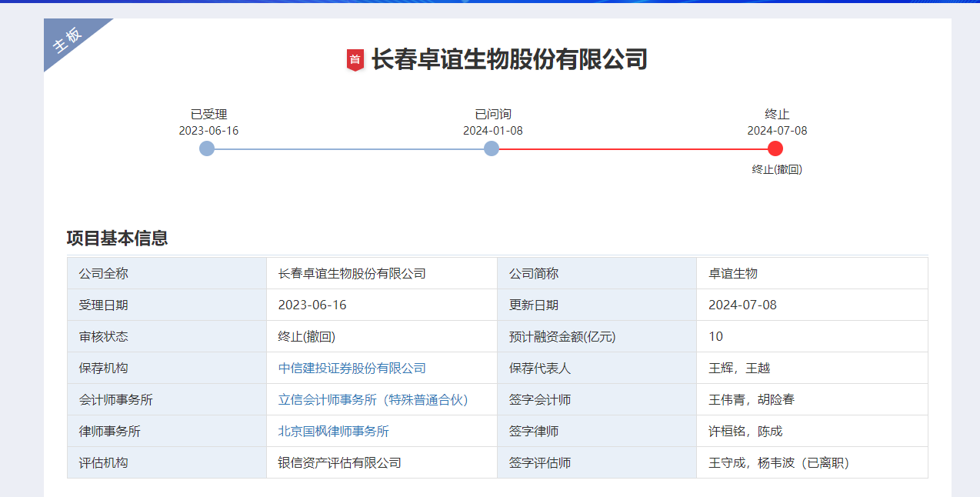The width and height of the screenshot is (980, 497).
Task: Open 北京国枫律师事务所 law firm link
Action: [x=333, y=432]
